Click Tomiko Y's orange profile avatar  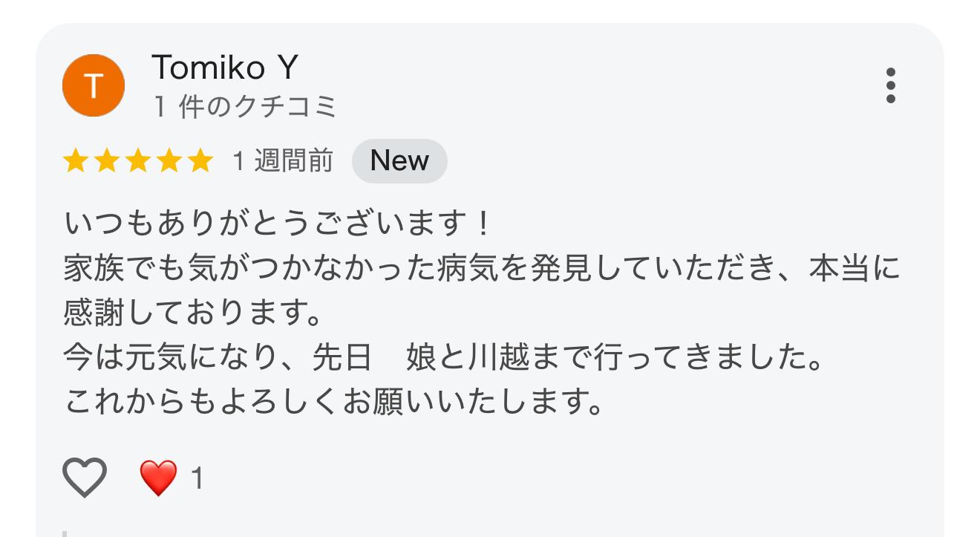[92, 85]
